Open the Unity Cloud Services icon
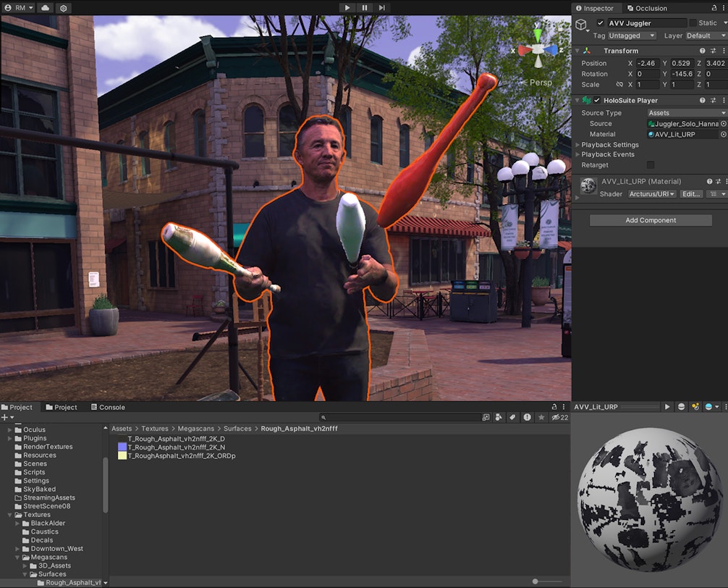 tap(44, 8)
